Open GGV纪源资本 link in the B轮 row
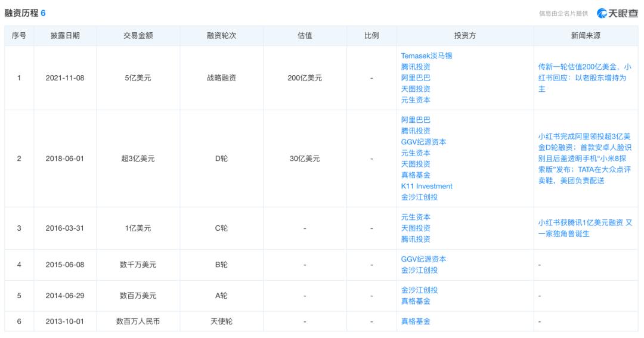Screen dimensions: 644x338 pyautogui.click(x=423, y=259)
